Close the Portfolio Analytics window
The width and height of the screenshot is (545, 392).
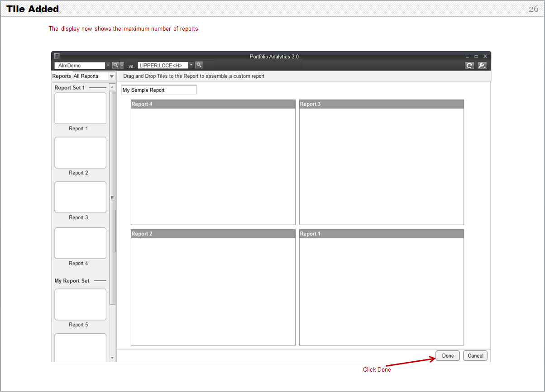(485, 57)
